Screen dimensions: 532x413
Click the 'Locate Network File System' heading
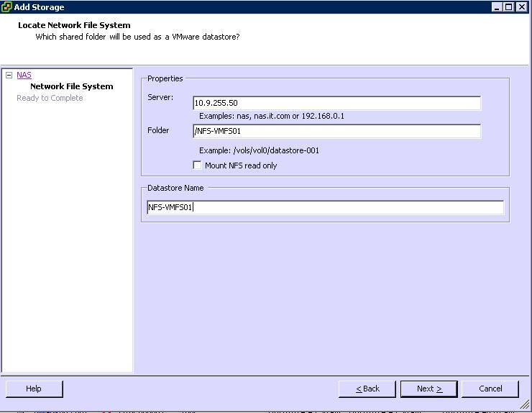[x=74, y=25]
